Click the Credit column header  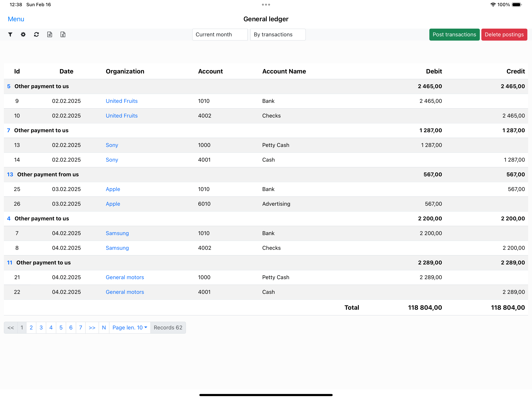pos(516,72)
